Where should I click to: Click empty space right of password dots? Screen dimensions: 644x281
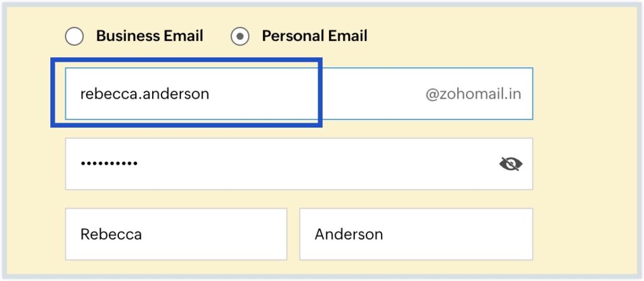(314, 164)
